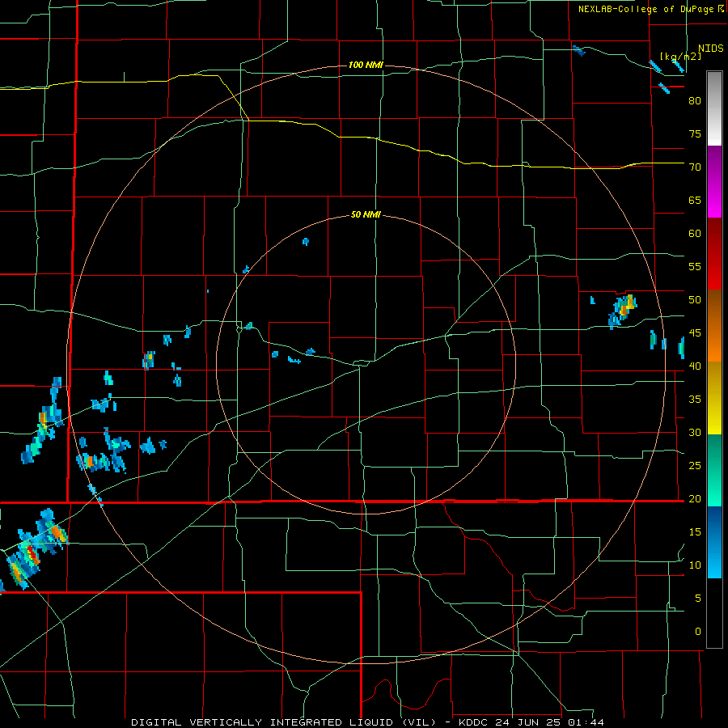
Task: Click the white-gray top segment of the color bar
Action: (x=715, y=108)
